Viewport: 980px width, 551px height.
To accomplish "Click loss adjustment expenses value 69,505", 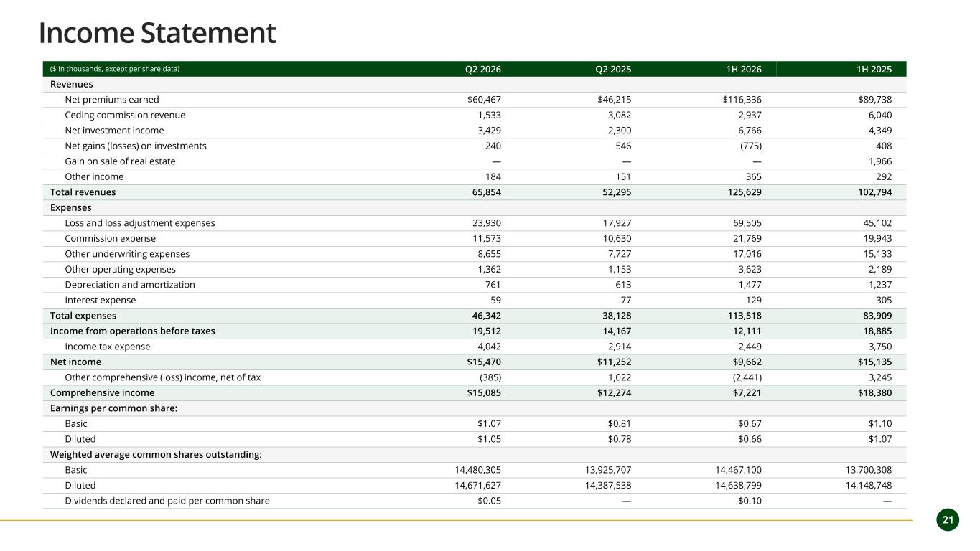I will (747, 223).
